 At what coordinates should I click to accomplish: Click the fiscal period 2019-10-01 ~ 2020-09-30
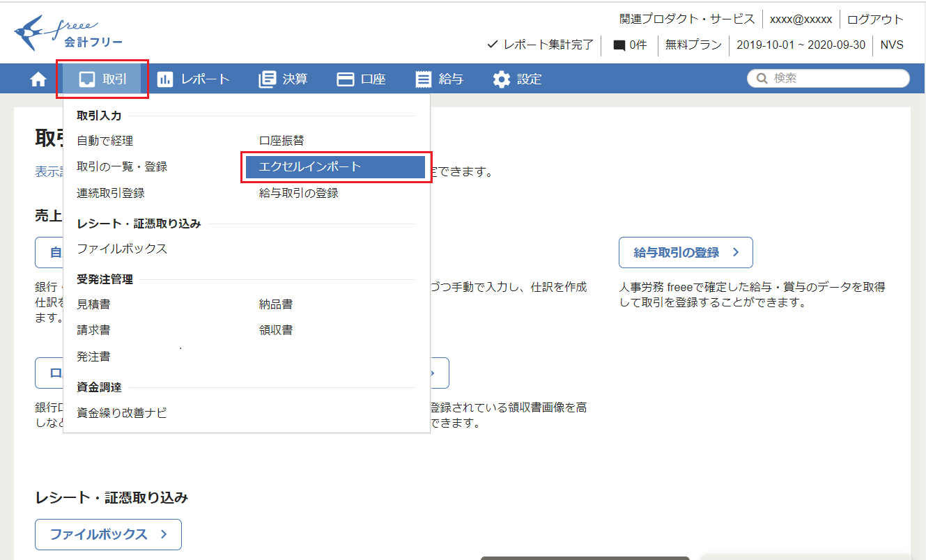(x=801, y=45)
